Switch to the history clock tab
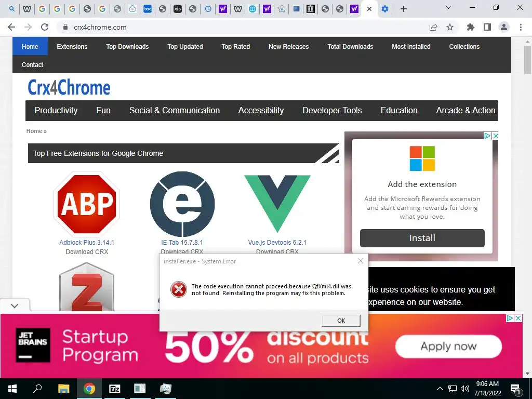The image size is (532, 399). click(x=208, y=9)
